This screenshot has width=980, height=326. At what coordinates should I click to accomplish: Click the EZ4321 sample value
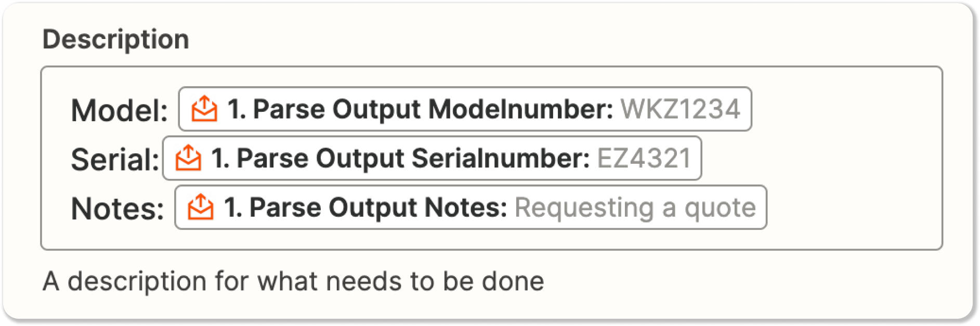point(644,158)
